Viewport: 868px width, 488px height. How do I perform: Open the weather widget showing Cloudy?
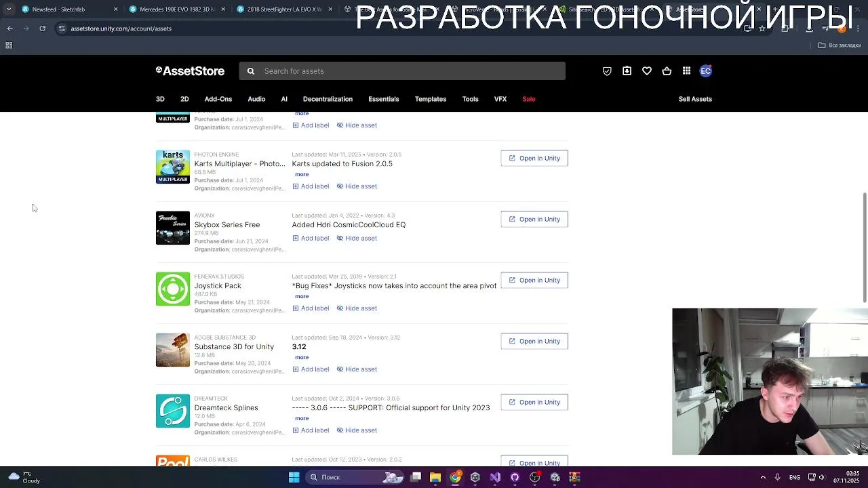click(24, 477)
